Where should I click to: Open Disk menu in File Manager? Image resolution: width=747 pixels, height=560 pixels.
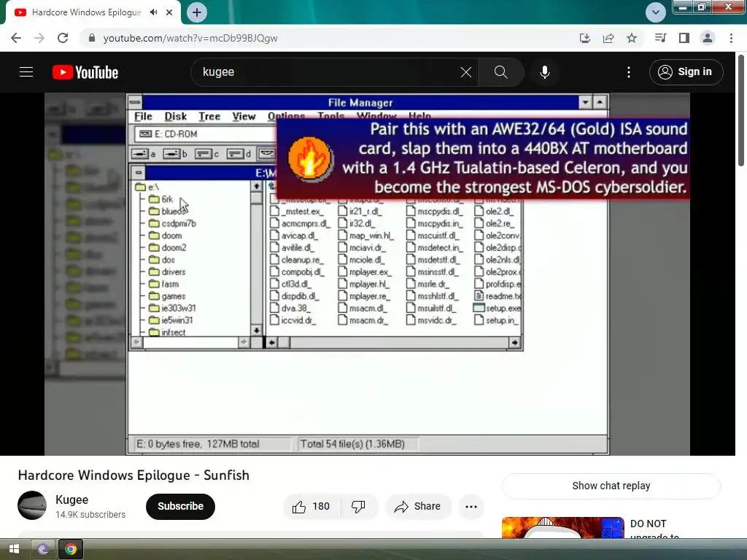pyautogui.click(x=175, y=117)
